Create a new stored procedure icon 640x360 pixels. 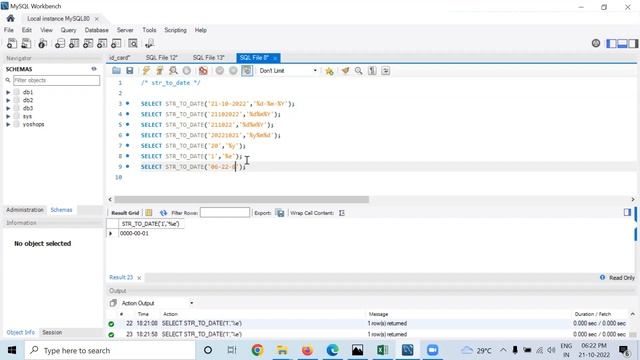pos(102,43)
